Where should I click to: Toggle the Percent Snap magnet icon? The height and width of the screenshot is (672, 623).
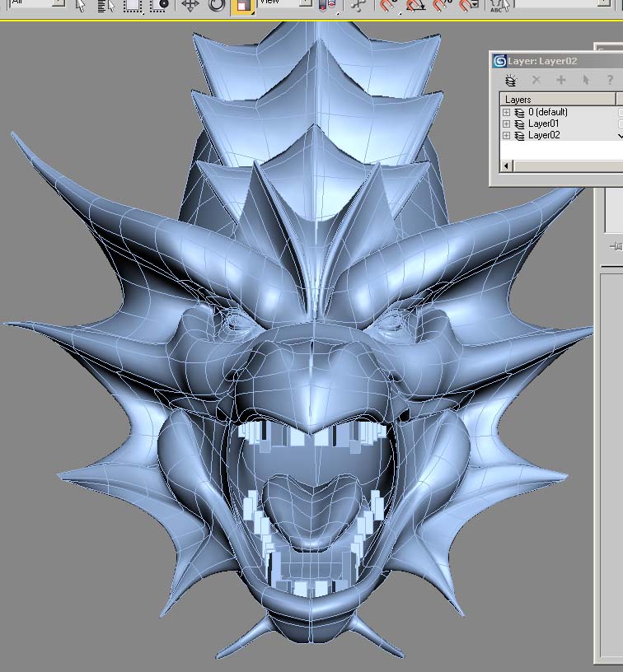442,6
